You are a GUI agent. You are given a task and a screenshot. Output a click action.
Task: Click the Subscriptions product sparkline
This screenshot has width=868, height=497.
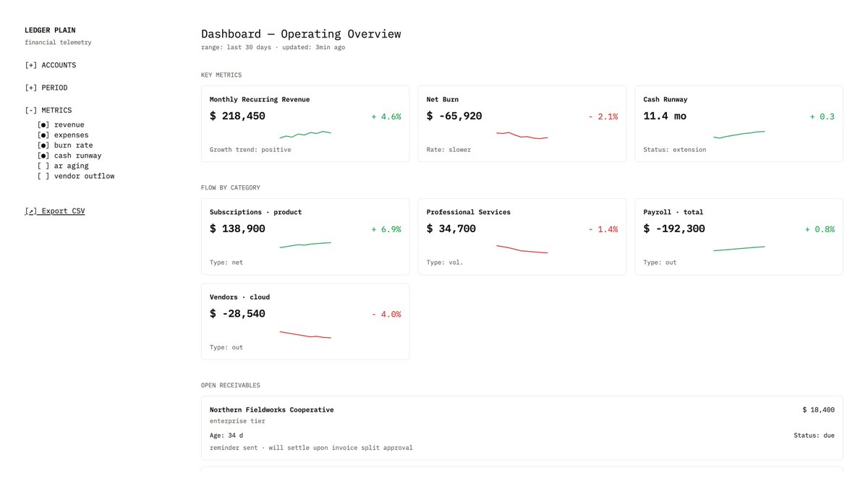[x=306, y=245]
